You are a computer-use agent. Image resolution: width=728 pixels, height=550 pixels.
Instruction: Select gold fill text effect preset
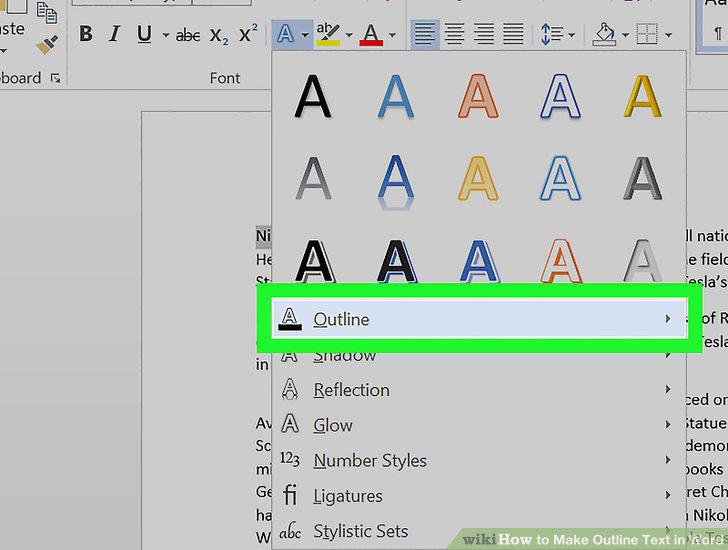(643, 96)
